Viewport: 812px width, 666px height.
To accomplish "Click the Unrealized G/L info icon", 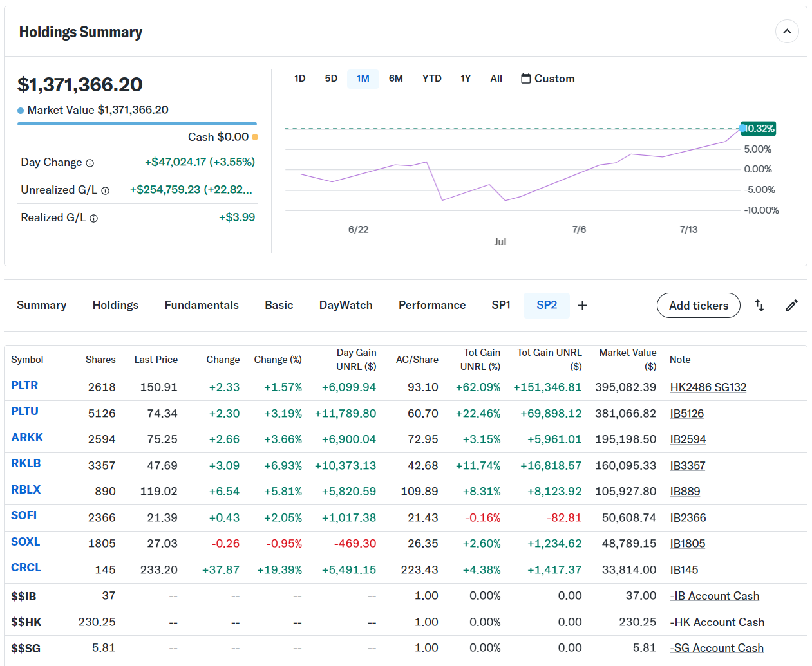I will [x=106, y=191].
